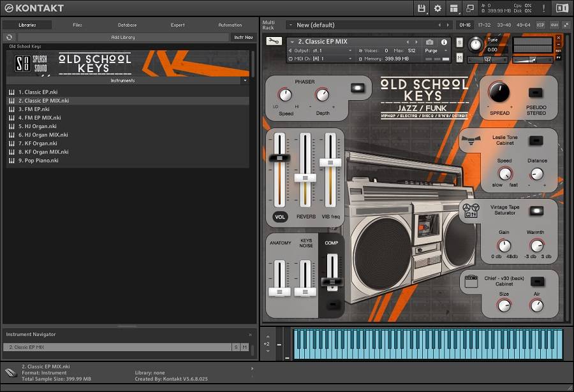This screenshot has width=574, height=392.
Task: Open the Automation tab
Action: coord(230,25)
